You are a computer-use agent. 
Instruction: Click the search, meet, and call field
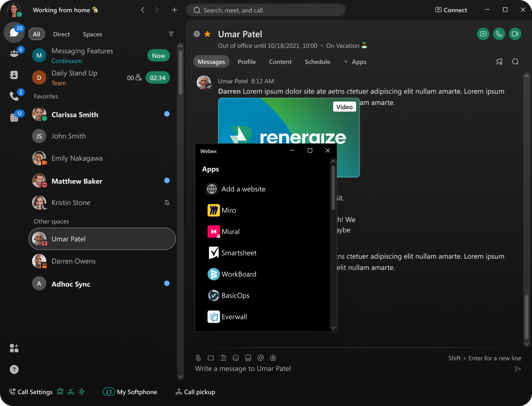[x=266, y=10]
